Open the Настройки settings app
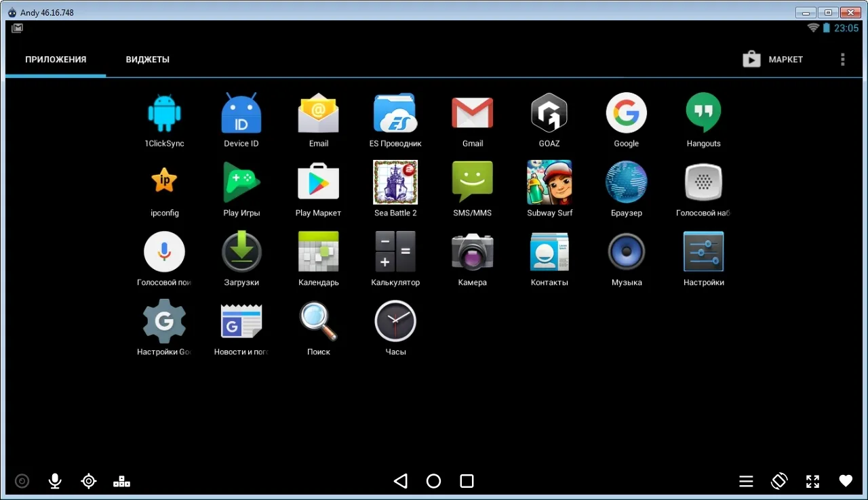868x500 pixels. point(703,253)
